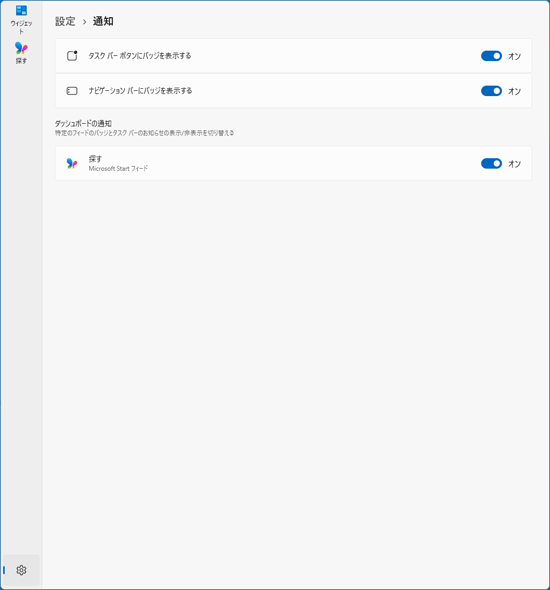Click the ナビゲーション バーにバッジを表示する label
The image size is (550, 590).
point(140,91)
